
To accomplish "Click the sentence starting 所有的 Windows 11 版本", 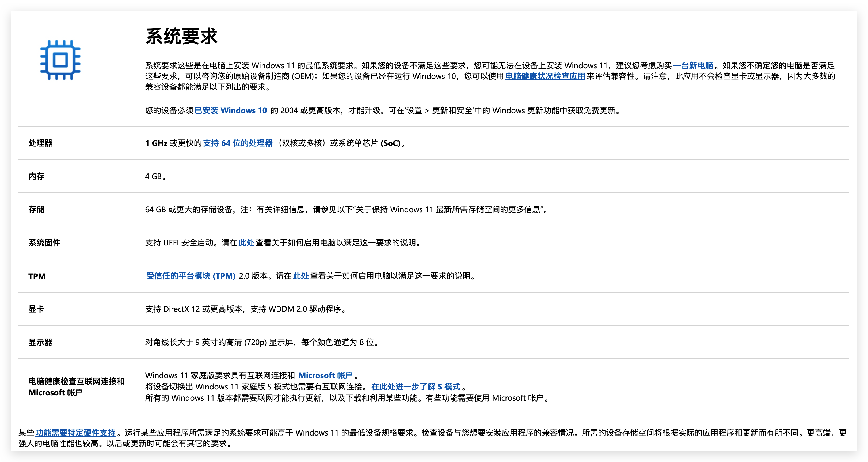I will (347, 398).
